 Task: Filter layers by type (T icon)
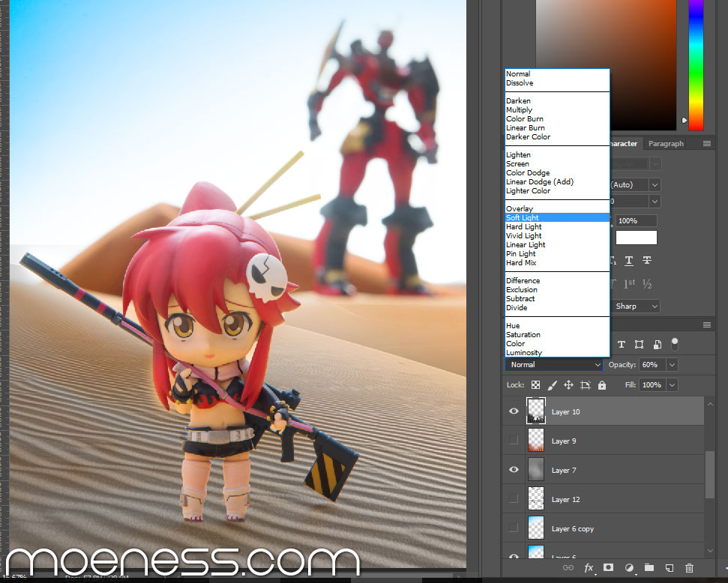coord(622,344)
